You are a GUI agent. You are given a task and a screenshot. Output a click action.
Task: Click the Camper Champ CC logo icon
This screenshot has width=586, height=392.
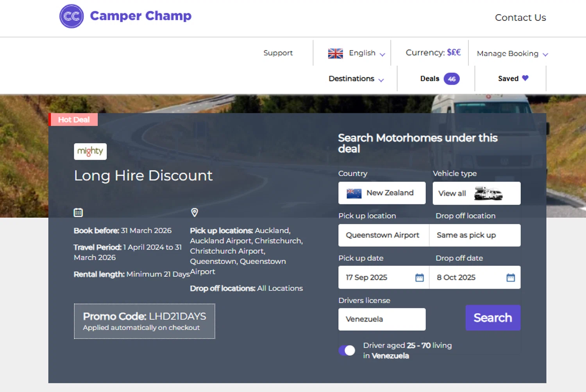[x=71, y=16]
